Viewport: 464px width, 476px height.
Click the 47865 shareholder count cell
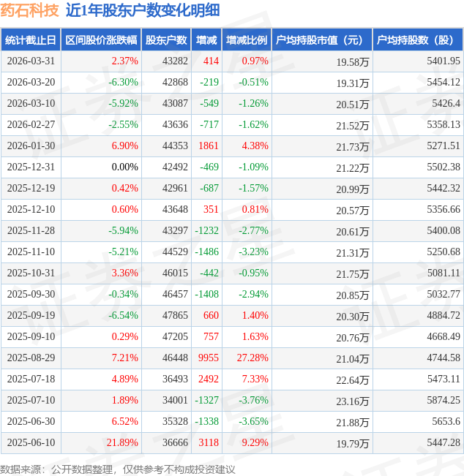tap(174, 316)
